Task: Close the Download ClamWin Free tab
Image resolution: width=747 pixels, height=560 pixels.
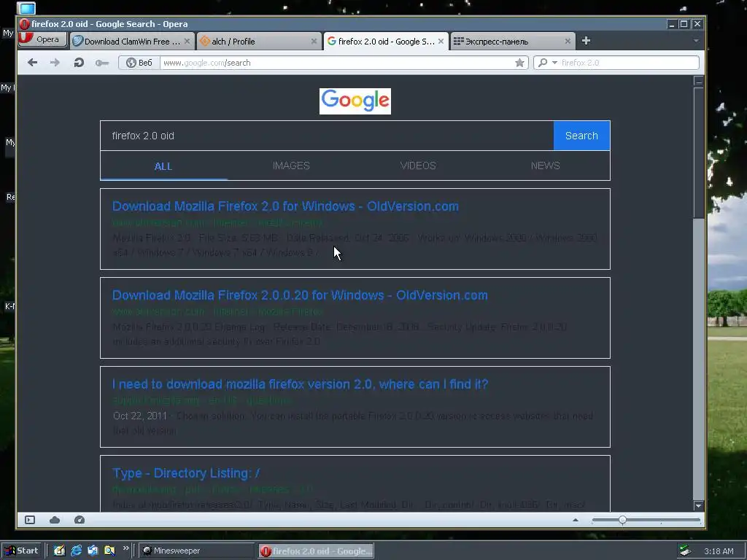Action: point(187,42)
